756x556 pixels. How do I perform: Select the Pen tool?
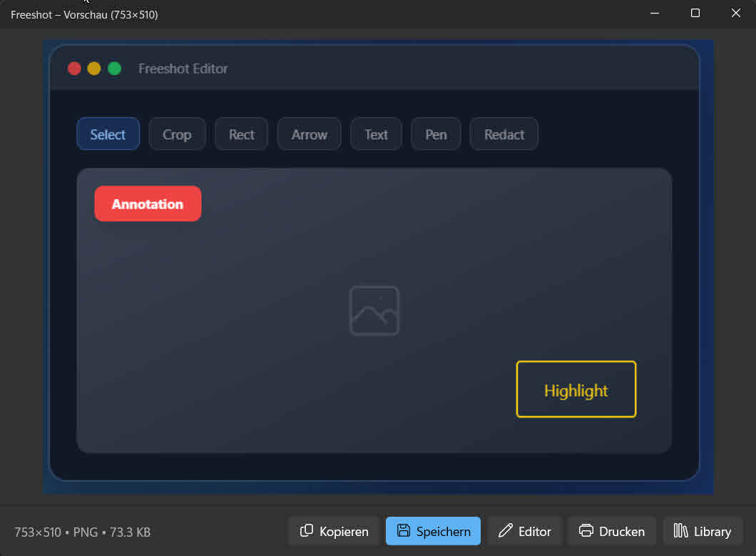436,134
